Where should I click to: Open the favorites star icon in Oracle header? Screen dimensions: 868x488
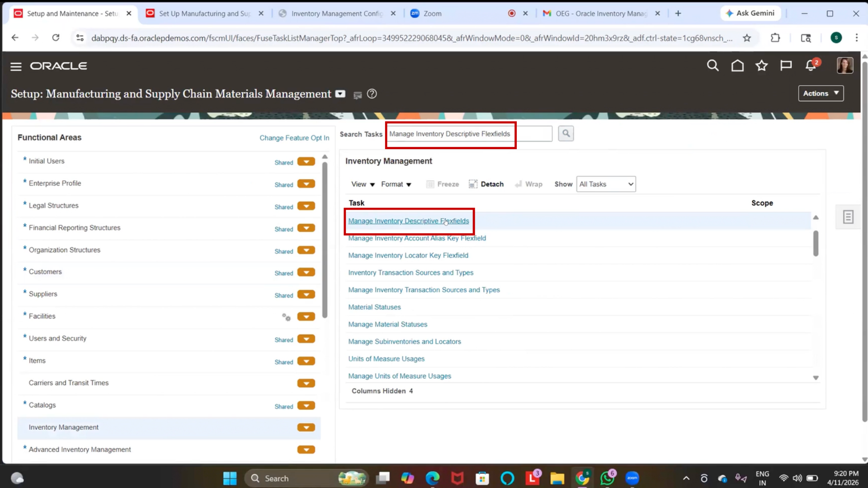coord(762,66)
